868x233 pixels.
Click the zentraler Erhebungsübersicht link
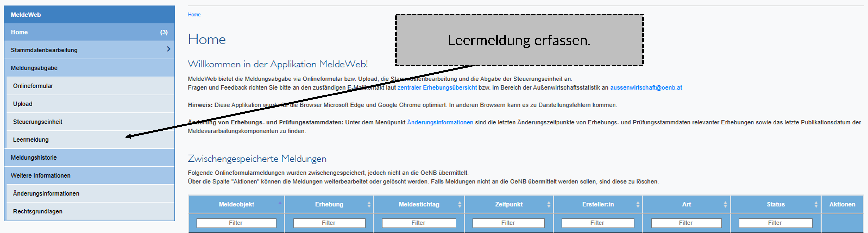(x=437, y=88)
